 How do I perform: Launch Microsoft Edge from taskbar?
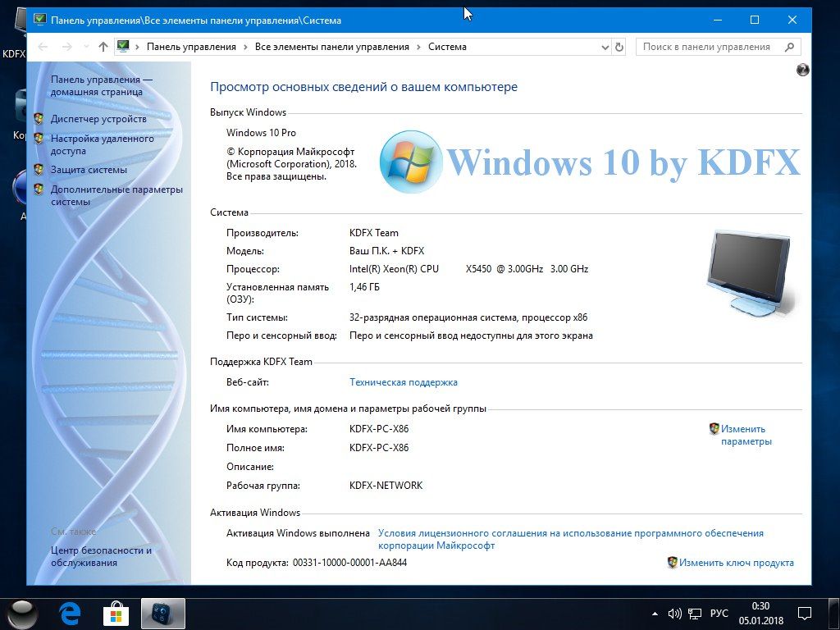[x=70, y=614]
